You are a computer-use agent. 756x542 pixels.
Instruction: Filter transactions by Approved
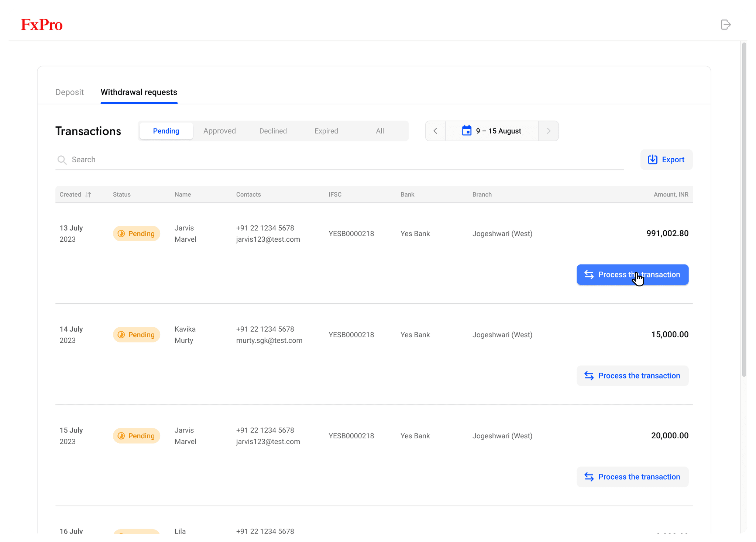(x=220, y=131)
